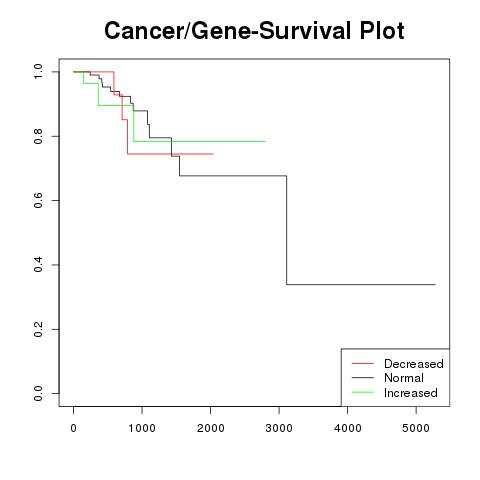This screenshot has width=480, height=480.
Task: Click the 0.4 y-axis tick label
Action: [38, 265]
